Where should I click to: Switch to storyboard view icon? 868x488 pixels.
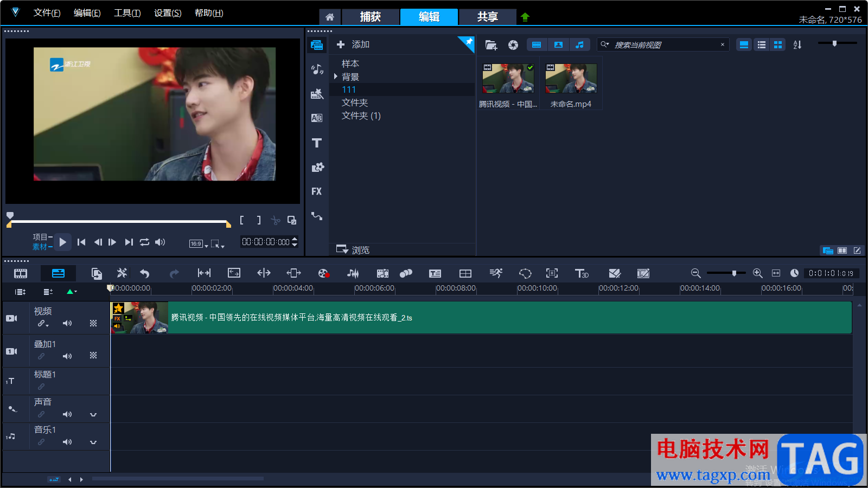click(x=21, y=273)
